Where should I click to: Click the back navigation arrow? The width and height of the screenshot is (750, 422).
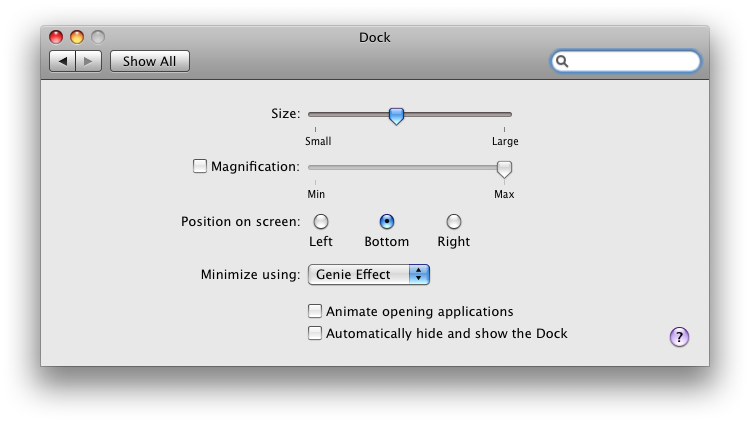coord(63,61)
